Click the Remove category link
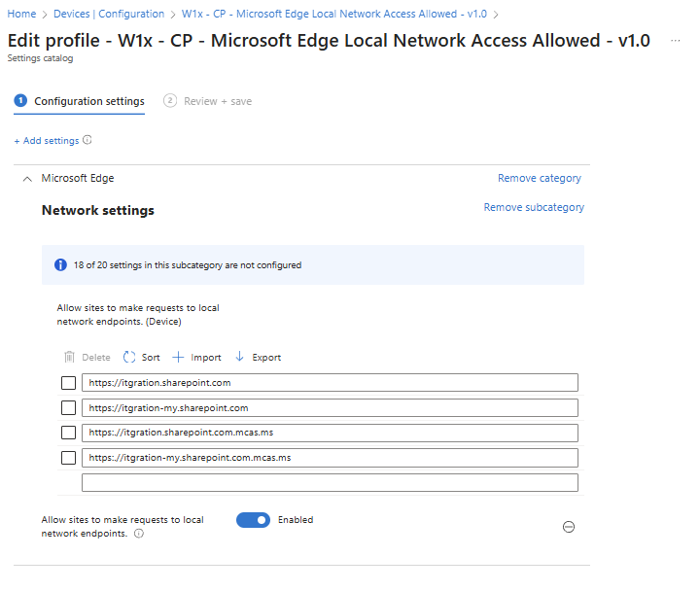 click(539, 179)
